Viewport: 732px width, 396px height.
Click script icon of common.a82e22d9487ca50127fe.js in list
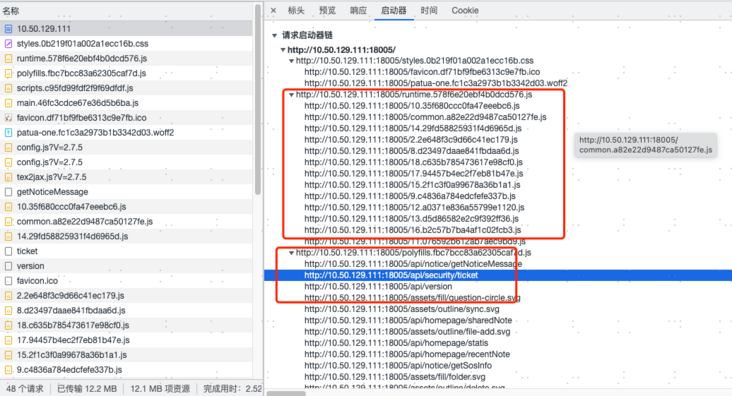click(x=8, y=221)
